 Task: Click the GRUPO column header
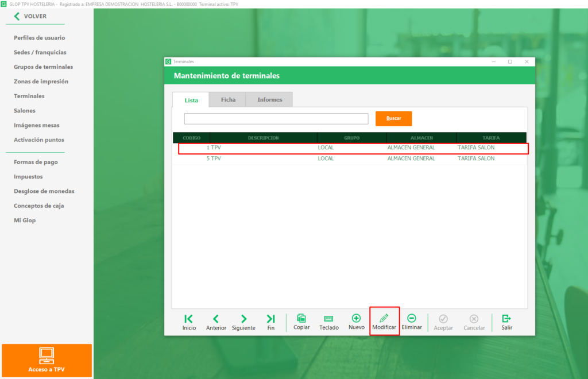pos(352,138)
